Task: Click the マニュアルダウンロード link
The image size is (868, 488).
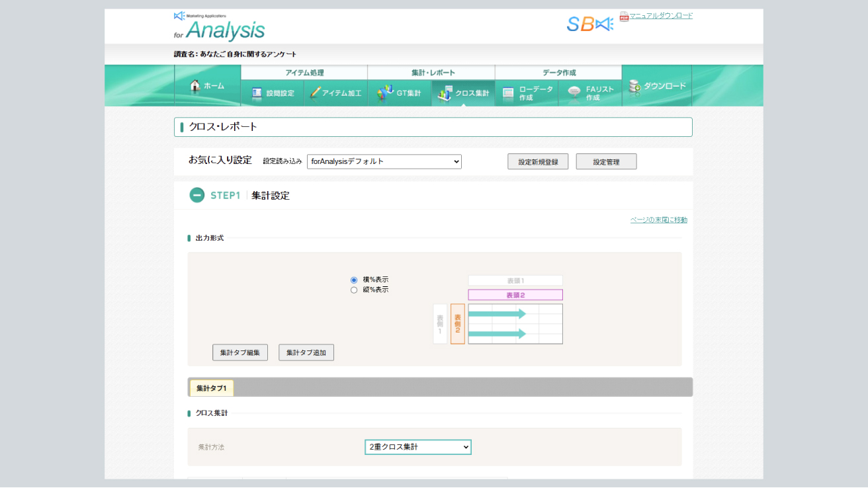Action: [660, 16]
